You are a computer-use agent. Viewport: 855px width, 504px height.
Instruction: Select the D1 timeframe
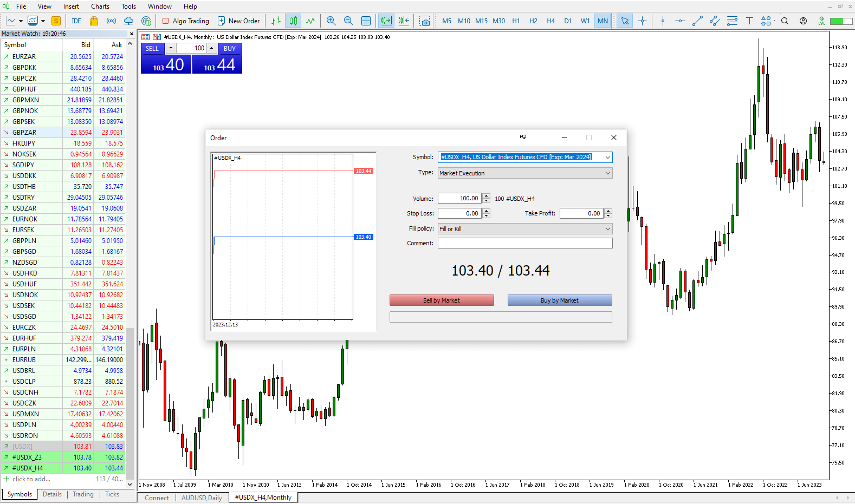(x=568, y=21)
